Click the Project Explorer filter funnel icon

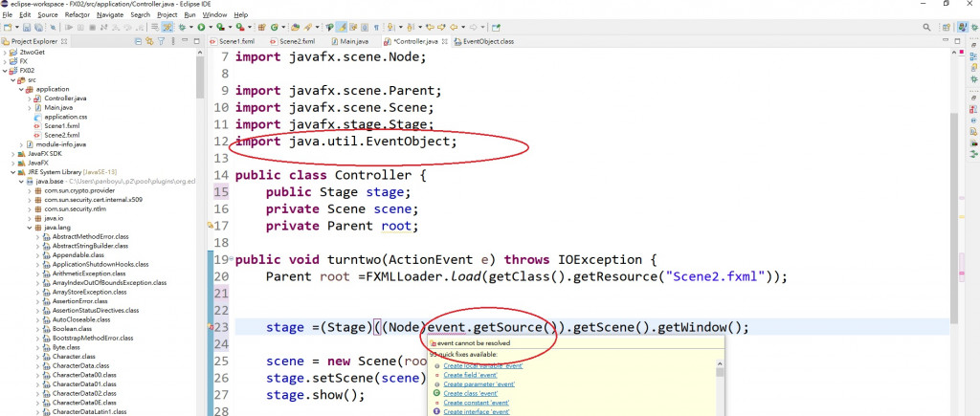coord(161,41)
